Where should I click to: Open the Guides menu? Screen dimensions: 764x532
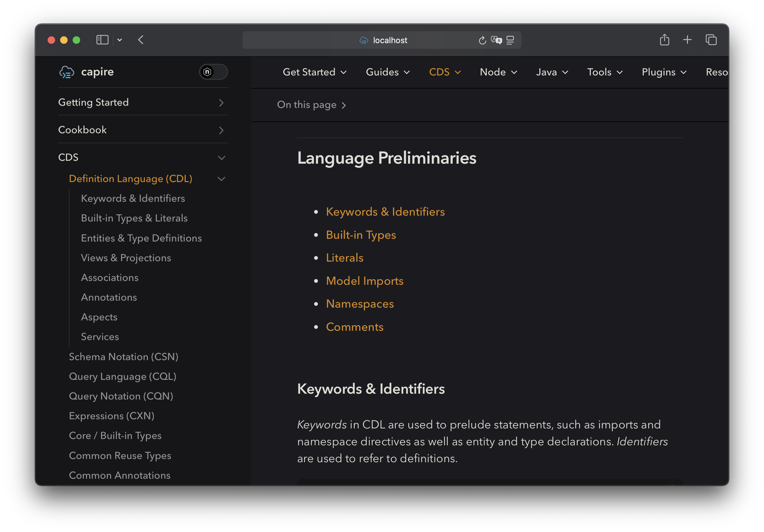[388, 72]
